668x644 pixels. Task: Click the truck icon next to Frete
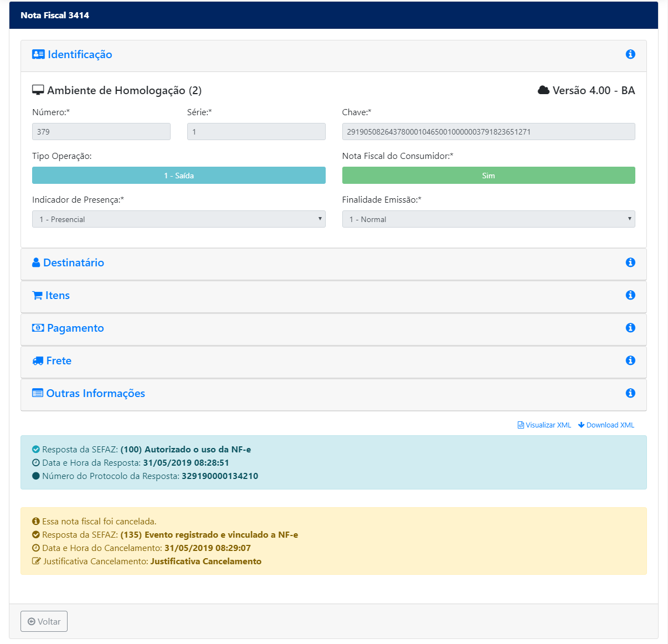pyautogui.click(x=38, y=361)
